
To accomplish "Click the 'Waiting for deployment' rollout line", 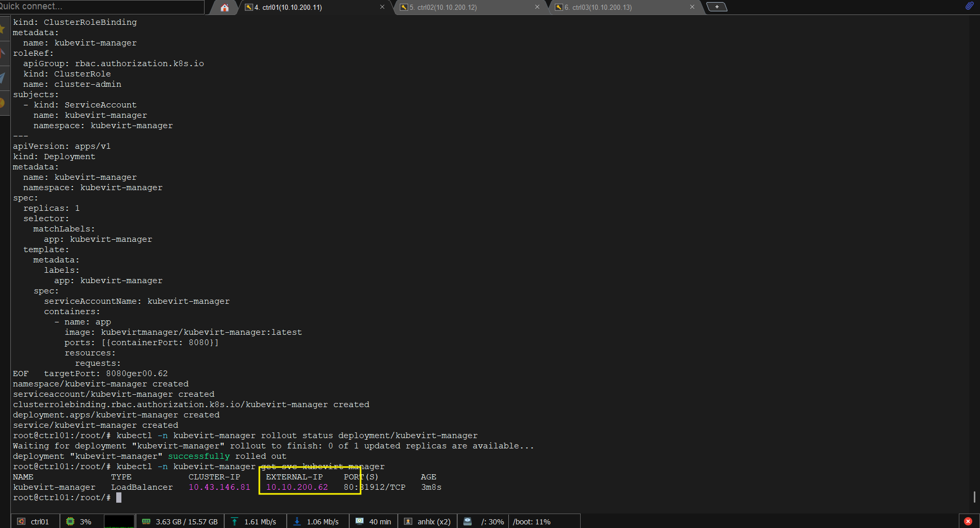I will [274, 446].
